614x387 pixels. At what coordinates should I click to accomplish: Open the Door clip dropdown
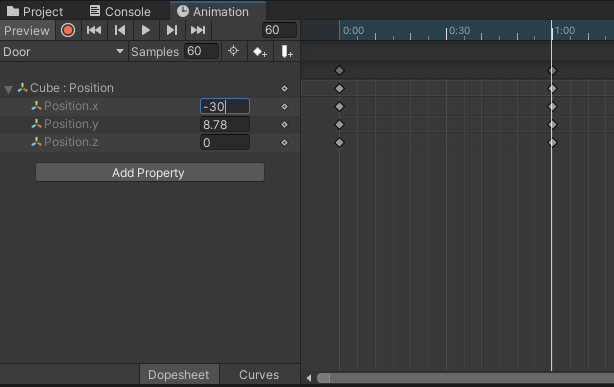[63, 52]
